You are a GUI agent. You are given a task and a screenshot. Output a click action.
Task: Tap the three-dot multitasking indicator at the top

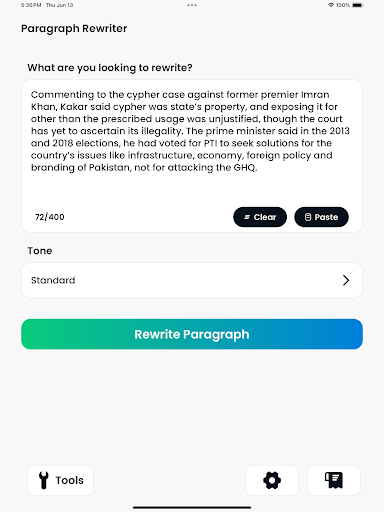192,5
